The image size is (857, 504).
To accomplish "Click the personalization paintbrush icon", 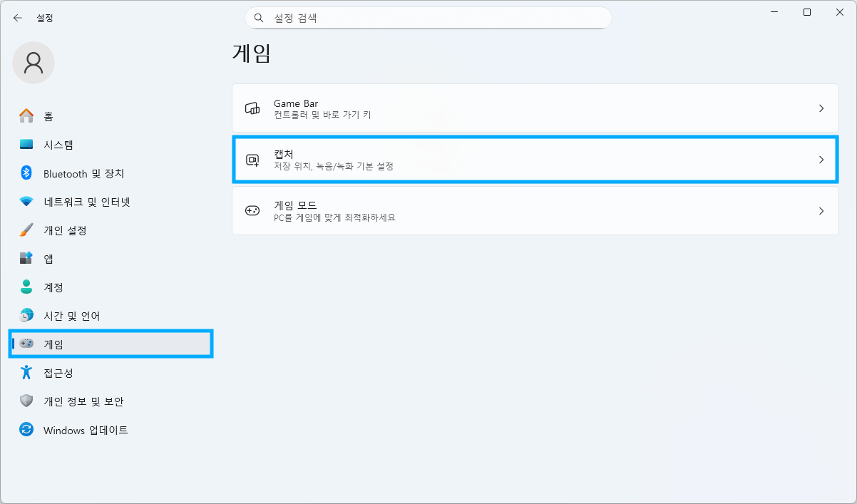I will (x=26, y=230).
